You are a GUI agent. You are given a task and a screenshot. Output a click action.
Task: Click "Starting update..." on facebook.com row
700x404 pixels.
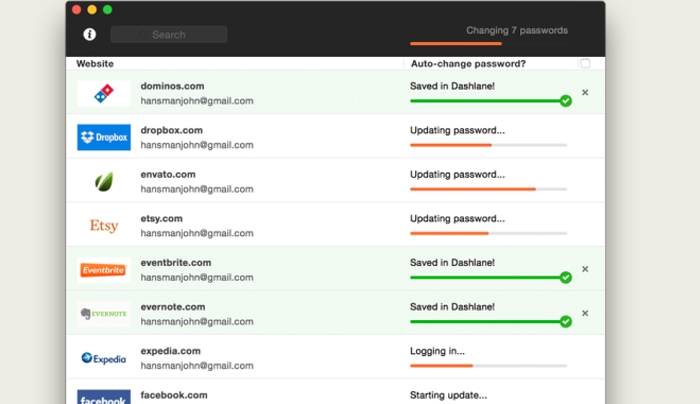coord(449,395)
